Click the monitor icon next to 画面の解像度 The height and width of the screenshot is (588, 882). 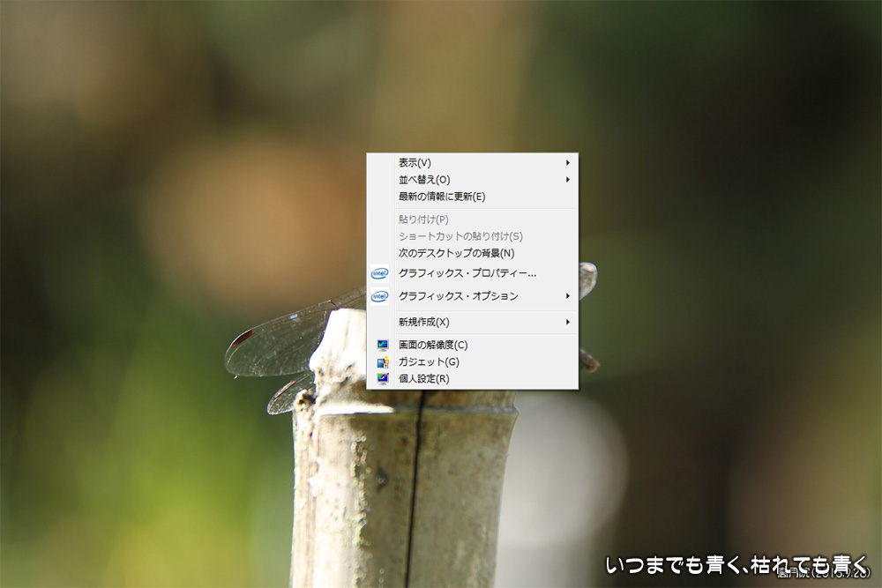pyautogui.click(x=382, y=345)
